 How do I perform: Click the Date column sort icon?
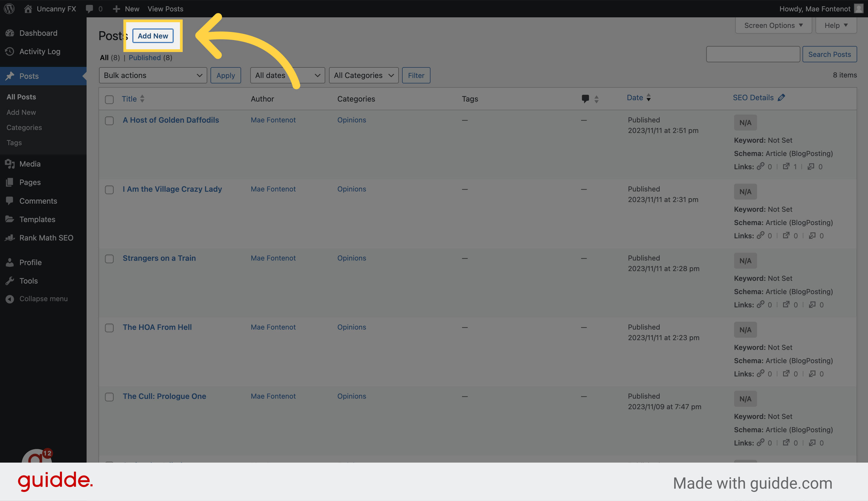coord(649,98)
